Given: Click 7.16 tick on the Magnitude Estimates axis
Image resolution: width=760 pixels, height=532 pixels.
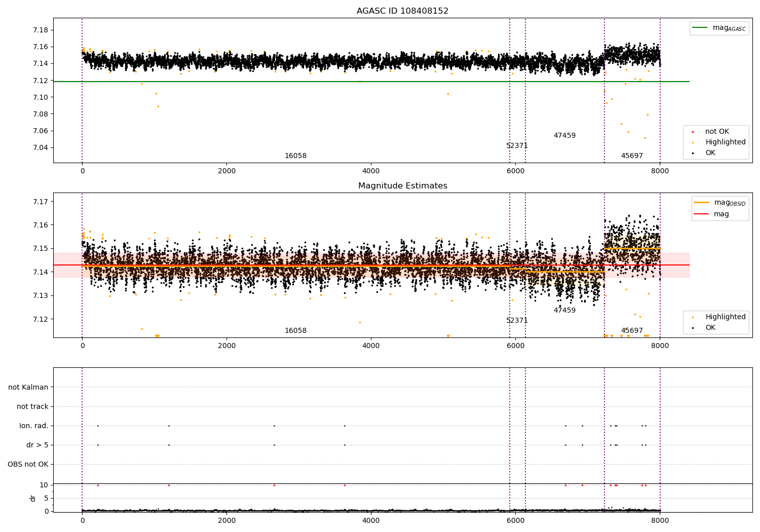Looking at the screenshot, I should [40, 225].
